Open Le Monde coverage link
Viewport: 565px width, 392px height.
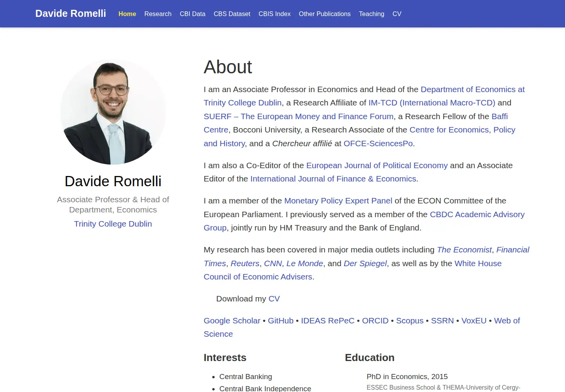pyautogui.click(x=305, y=263)
